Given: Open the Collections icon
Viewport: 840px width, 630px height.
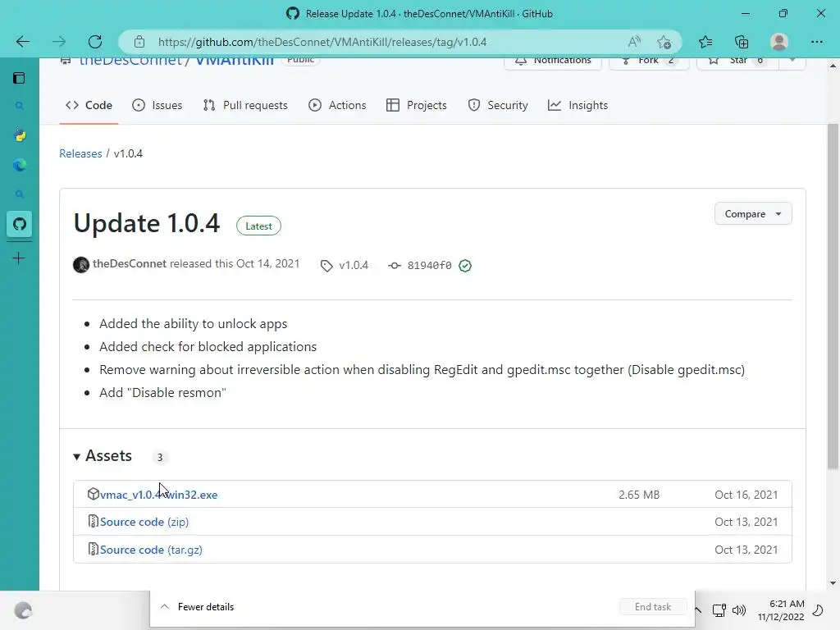Looking at the screenshot, I should [742, 42].
